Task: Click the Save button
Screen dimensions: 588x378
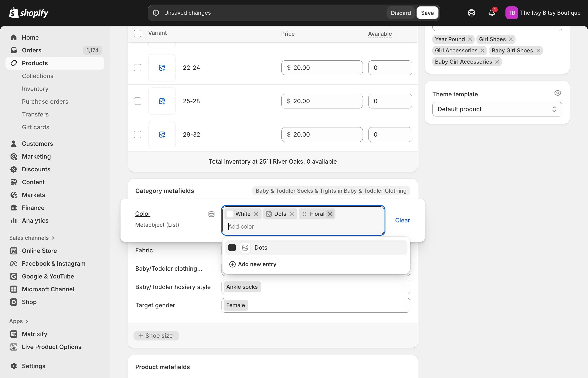Action: click(x=427, y=13)
